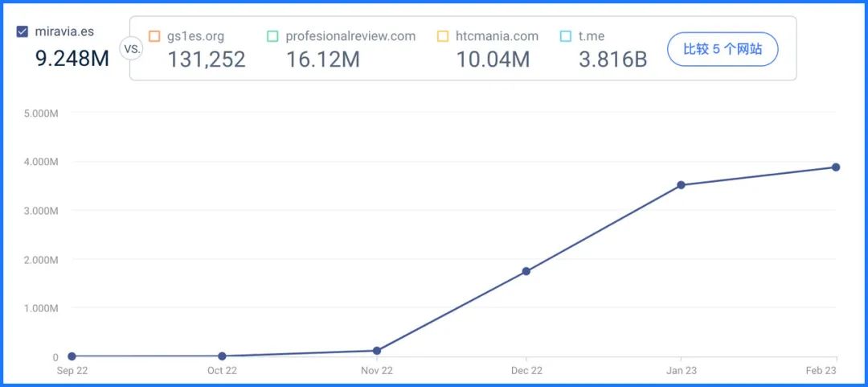Viewport: 868px width, 387px height.
Task: Click the 比较 5 个网站 button
Action: click(x=723, y=49)
